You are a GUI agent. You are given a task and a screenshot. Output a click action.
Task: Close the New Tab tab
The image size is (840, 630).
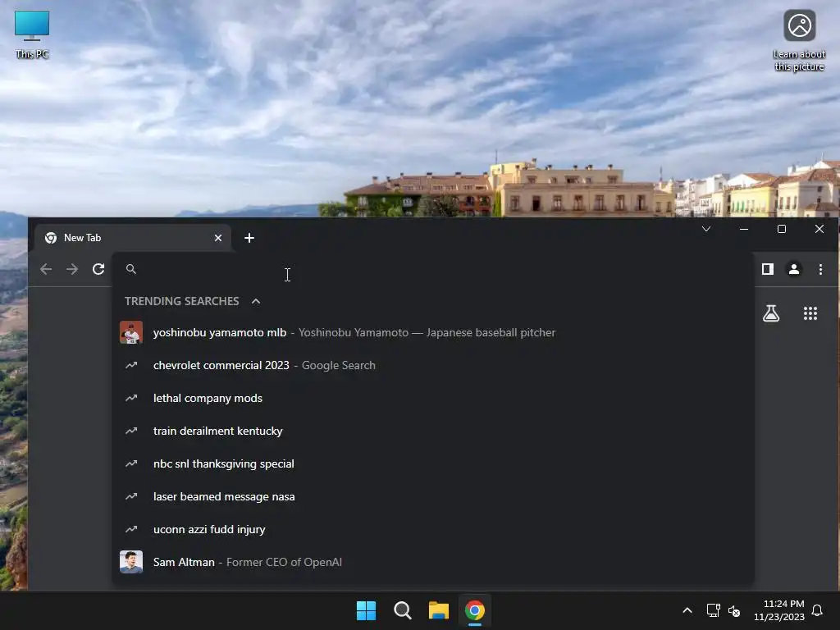[x=218, y=238]
